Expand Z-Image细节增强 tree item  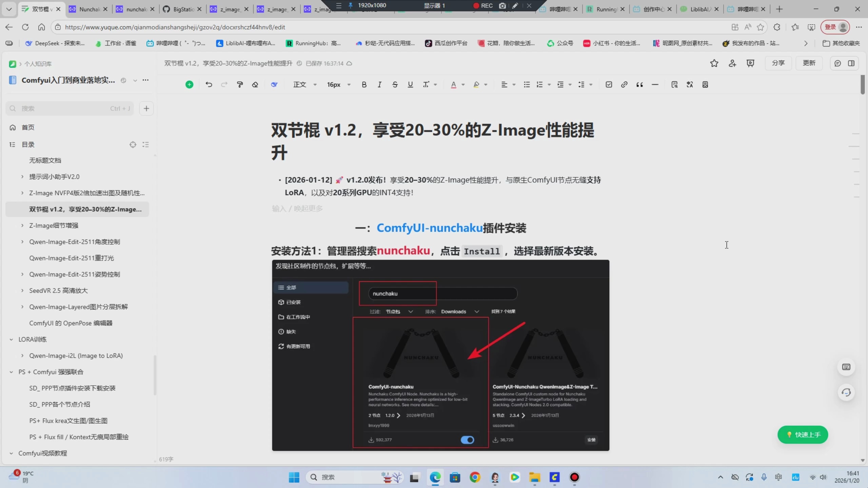point(22,225)
